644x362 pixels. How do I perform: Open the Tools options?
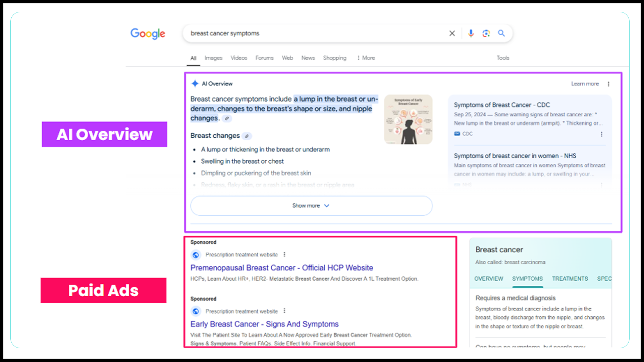[502, 58]
